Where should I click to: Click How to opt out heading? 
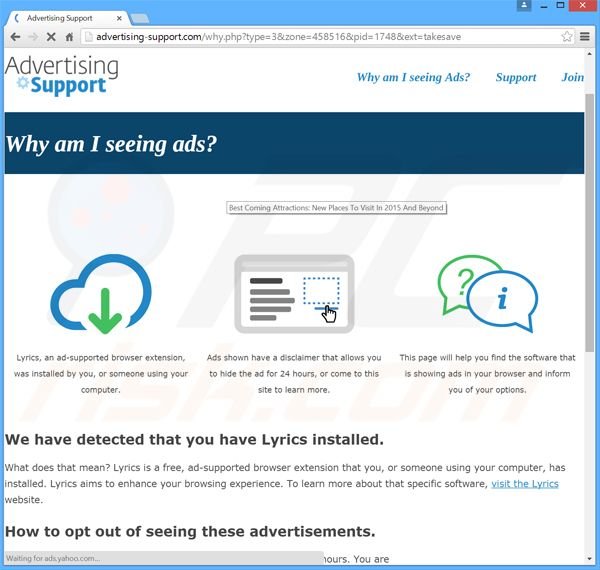190,531
